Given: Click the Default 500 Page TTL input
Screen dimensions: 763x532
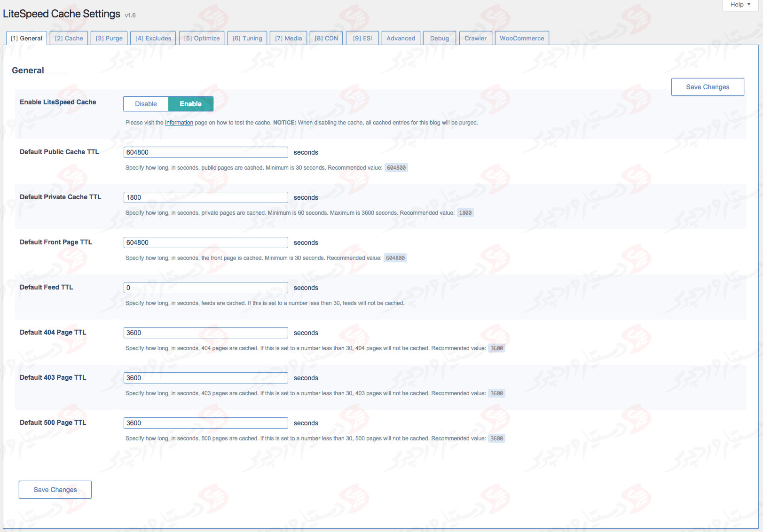Looking at the screenshot, I should [205, 423].
